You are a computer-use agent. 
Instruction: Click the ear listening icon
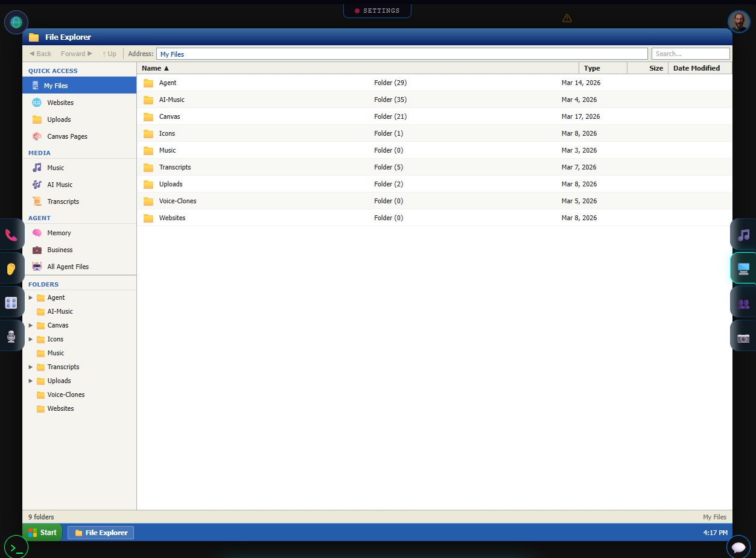point(12,268)
